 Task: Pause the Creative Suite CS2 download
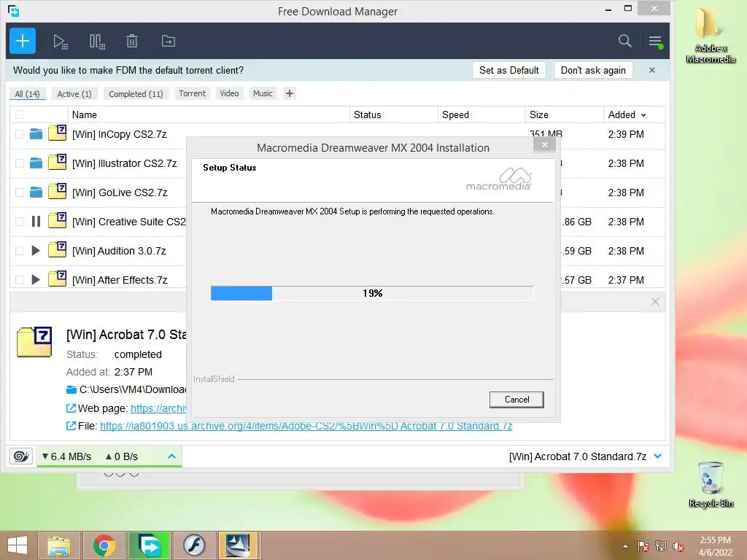tap(36, 222)
